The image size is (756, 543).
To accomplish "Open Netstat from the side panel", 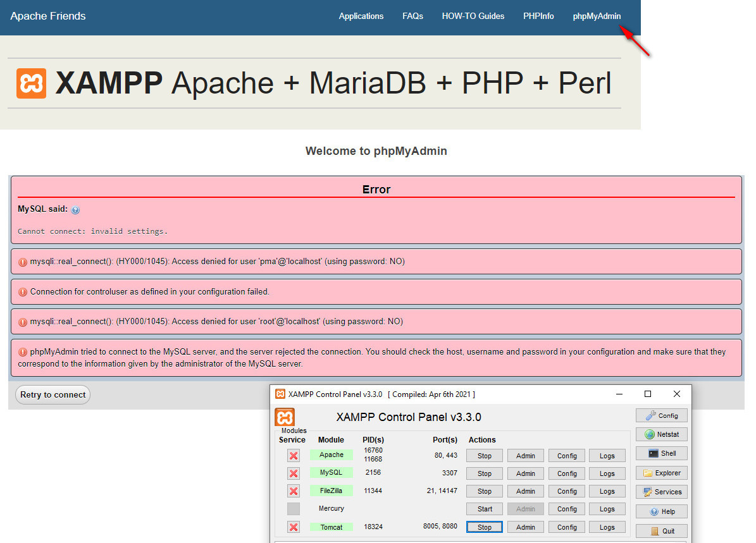I will [661, 434].
